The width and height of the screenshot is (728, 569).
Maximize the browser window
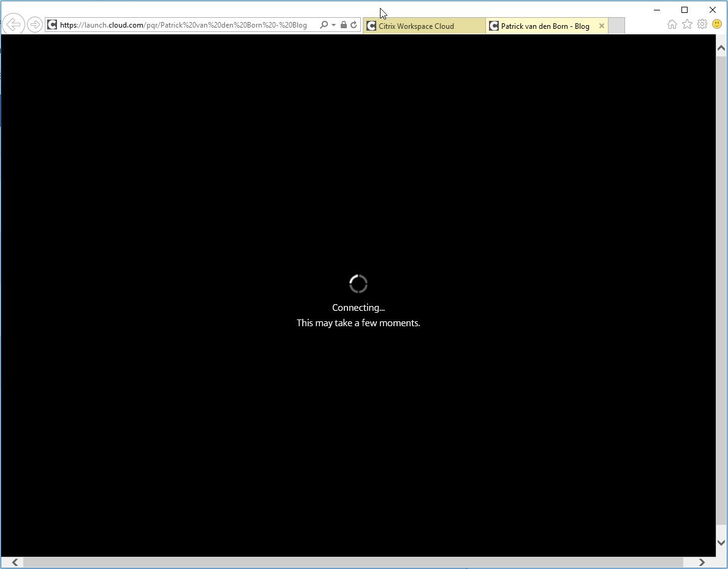pyautogui.click(x=684, y=10)
